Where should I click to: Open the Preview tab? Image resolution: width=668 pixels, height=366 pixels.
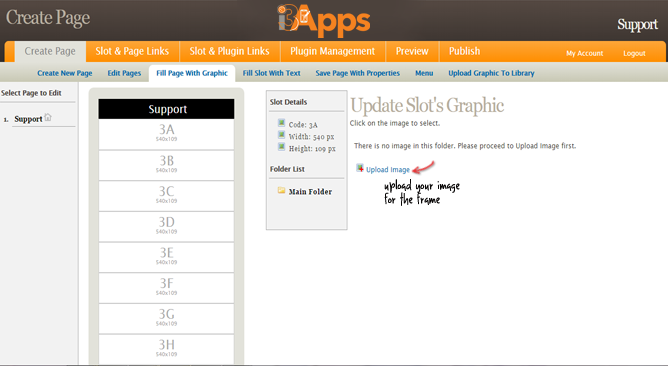[412, 51]
